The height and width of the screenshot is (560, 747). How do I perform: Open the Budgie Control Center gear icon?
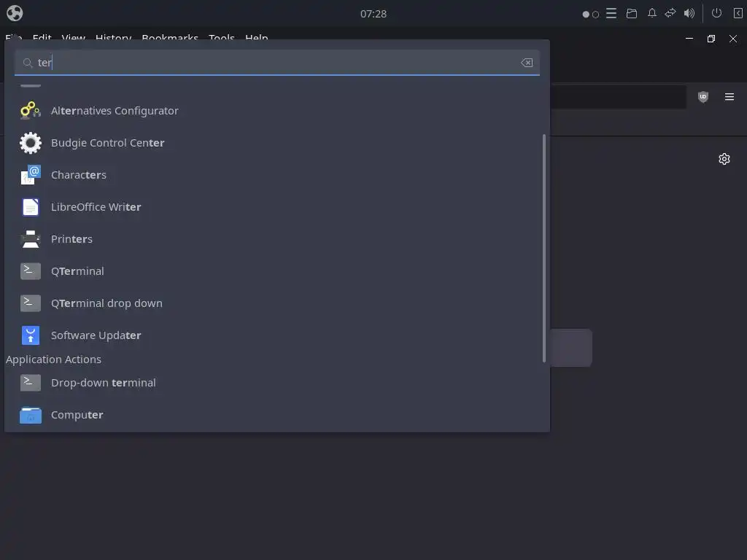pyautogui.click(x=31, y=143)
